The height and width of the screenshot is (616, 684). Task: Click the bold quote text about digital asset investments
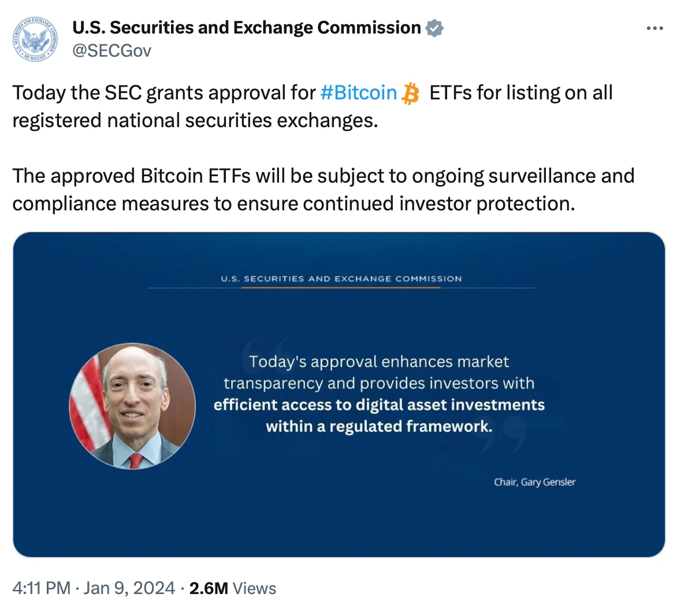pyautogui.click(x=379, y=415)
